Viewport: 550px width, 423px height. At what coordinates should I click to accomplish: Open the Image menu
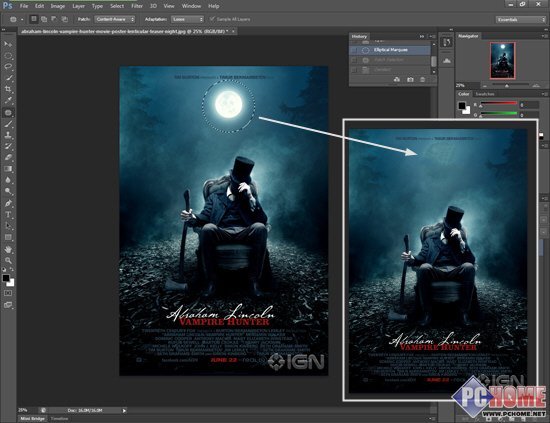tap(58, 6)
